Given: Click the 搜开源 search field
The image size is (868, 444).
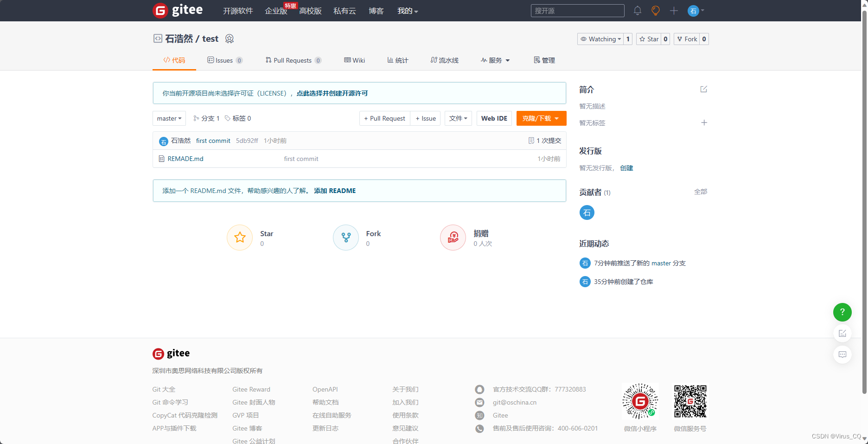Looking at the screenshot, I should pyautogui.click(x=577, y=10).
